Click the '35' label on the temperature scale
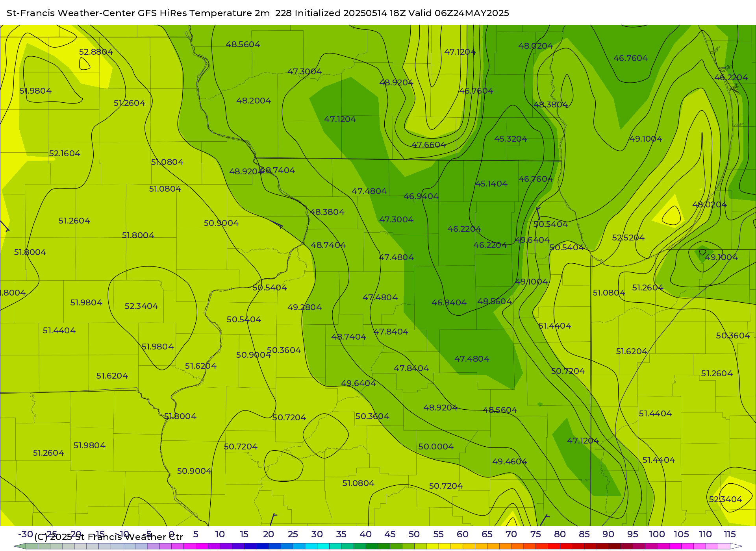The image size is (756, 551). point(341,534)
